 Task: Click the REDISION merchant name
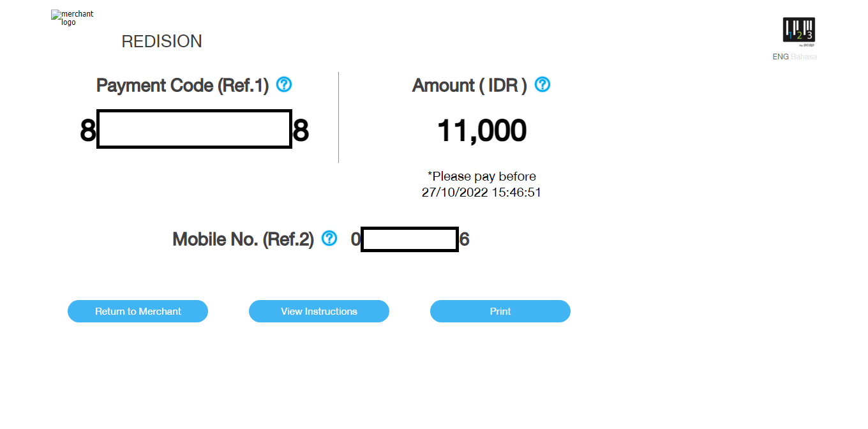tap(161, 41)
